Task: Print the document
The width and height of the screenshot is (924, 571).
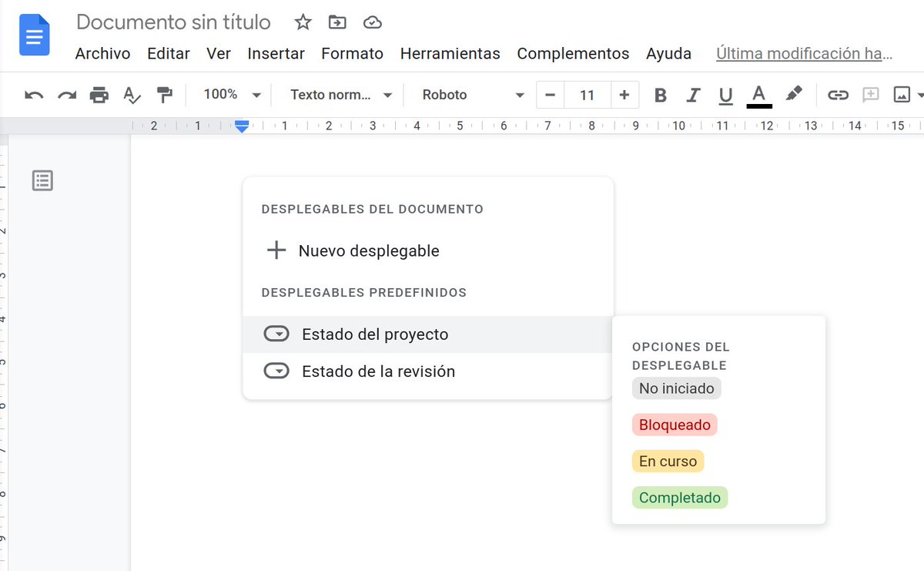Action: [99, 95]
